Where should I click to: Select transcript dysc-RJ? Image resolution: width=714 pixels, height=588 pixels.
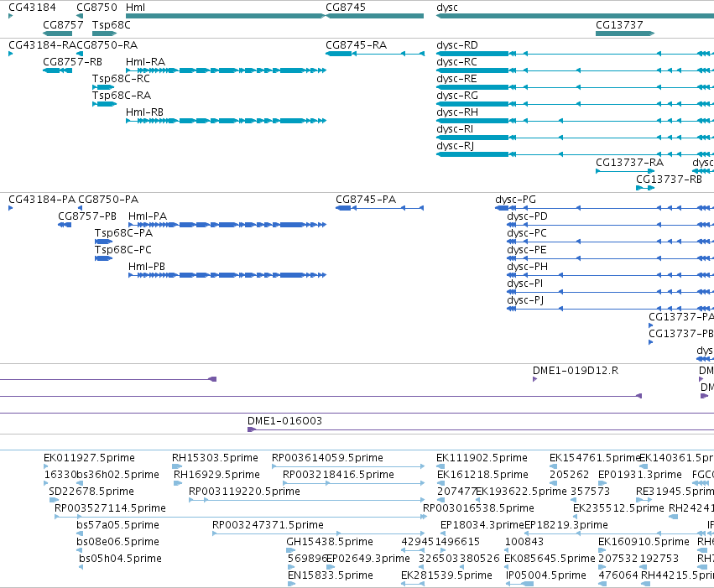pyautogui.click(x=575, y=154)
